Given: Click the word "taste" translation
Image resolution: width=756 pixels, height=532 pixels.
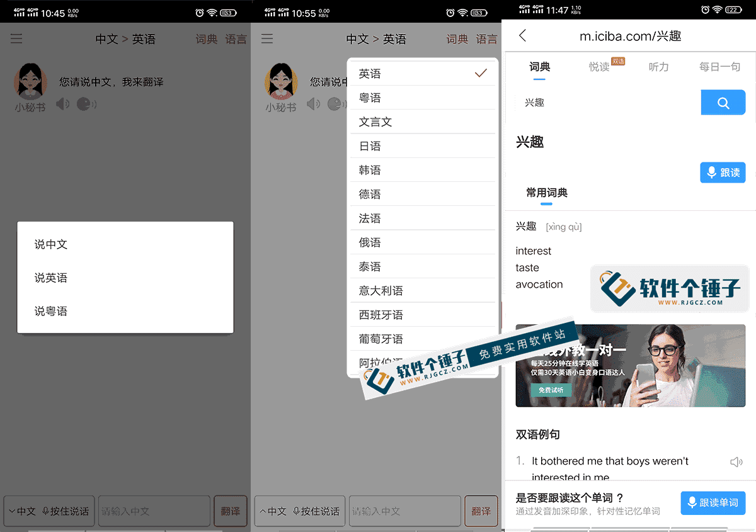Looking at the screenshot, I should coord(527,268).
